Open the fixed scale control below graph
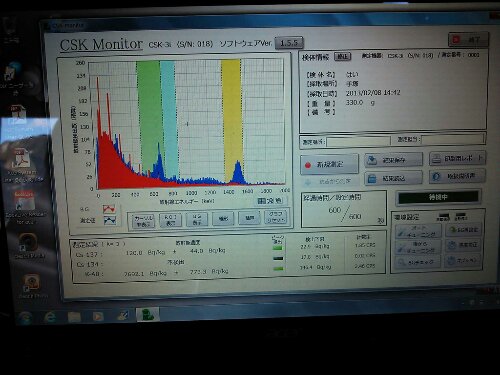The image size is (500, 375). pyautogui.click(x=271, y=201)
